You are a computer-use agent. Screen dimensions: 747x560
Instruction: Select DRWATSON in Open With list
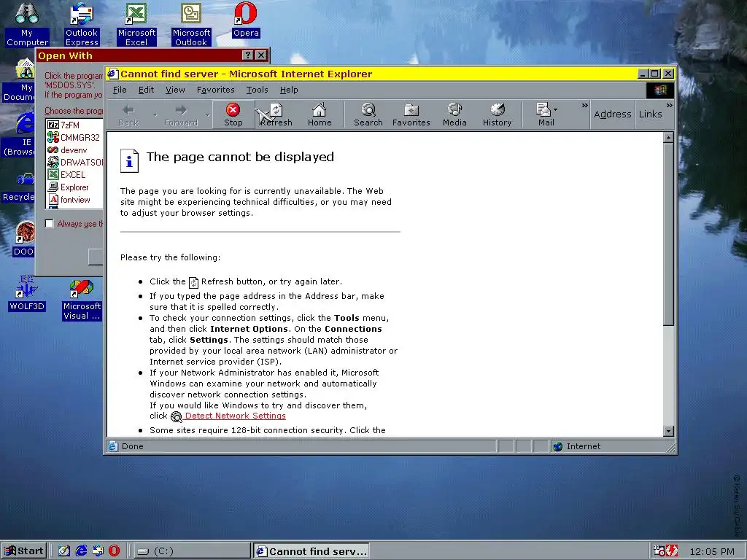point(74,163)
